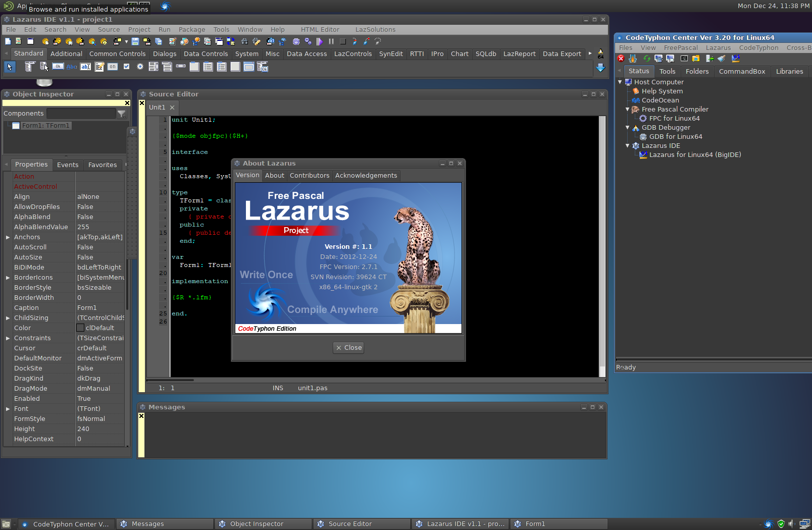The height and width of the screenshot is (530, 812).
Task: Select the TListBox component icon
Action: [x=154, y=67]
